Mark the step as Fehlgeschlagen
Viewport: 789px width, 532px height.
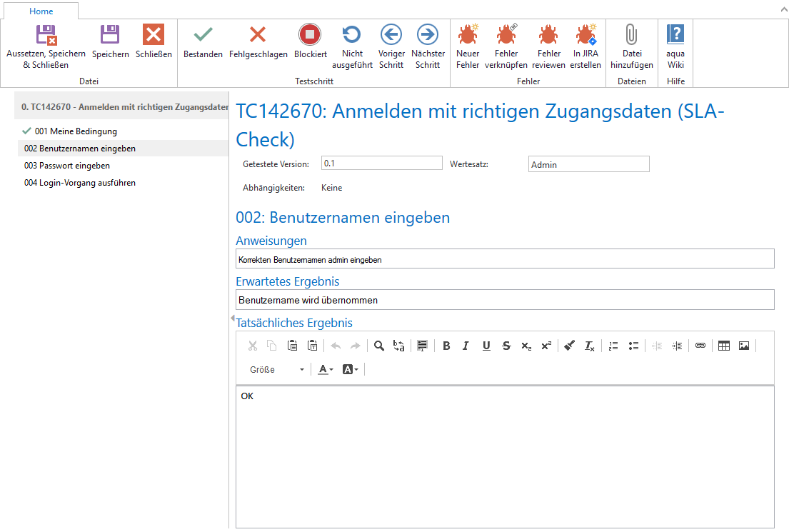click(258, 42)
